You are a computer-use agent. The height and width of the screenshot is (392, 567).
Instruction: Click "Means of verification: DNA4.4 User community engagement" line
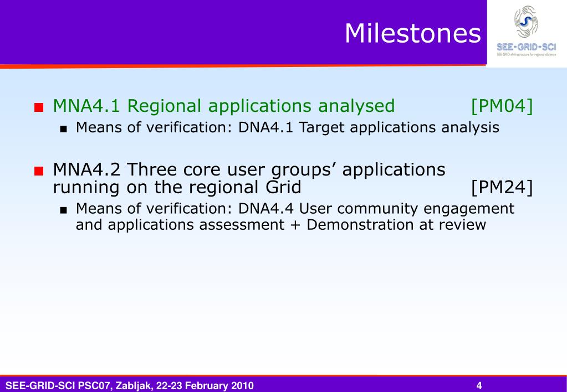[295, 209]
